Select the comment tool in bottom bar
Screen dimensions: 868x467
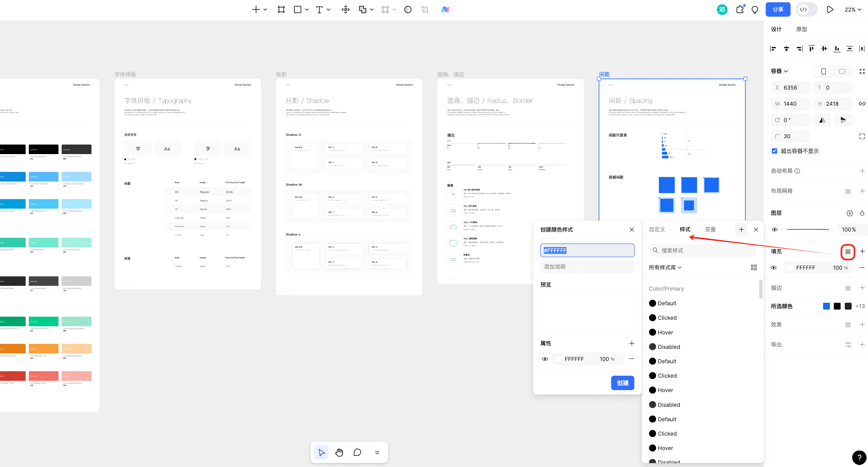tap(357, 452)
